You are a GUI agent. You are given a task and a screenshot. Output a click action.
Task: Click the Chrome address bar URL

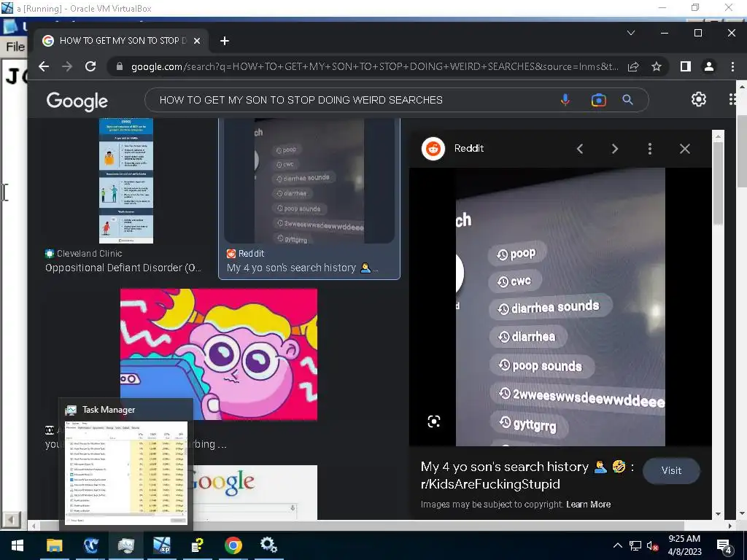coord(374,66)
